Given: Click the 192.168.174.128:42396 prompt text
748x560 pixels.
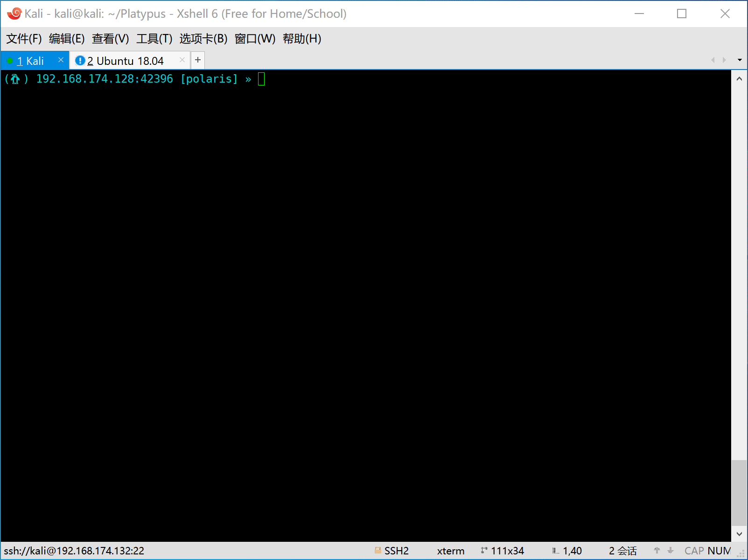Looking at the screenshot, I should click(x=105, y=79).
